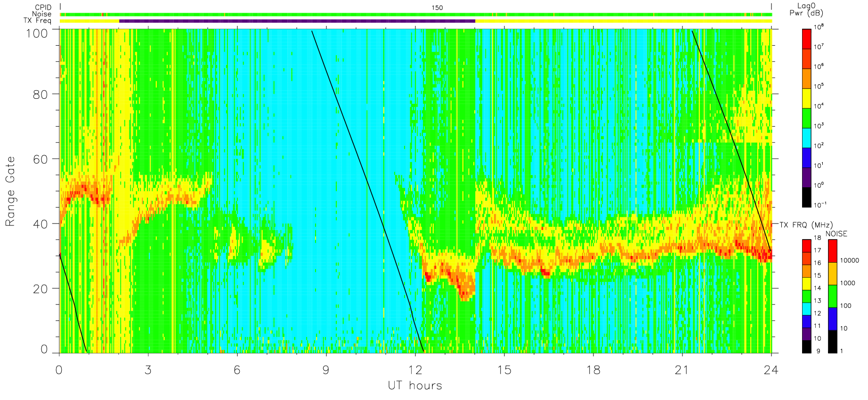
Task: Click the '9' label in TX FRQ legend
Action: (818, 351)
